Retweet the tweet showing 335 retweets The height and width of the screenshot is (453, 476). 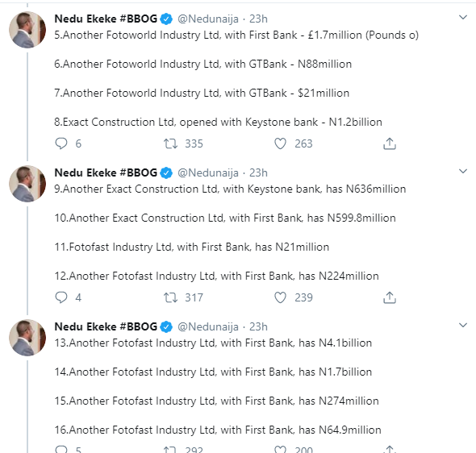170,143
